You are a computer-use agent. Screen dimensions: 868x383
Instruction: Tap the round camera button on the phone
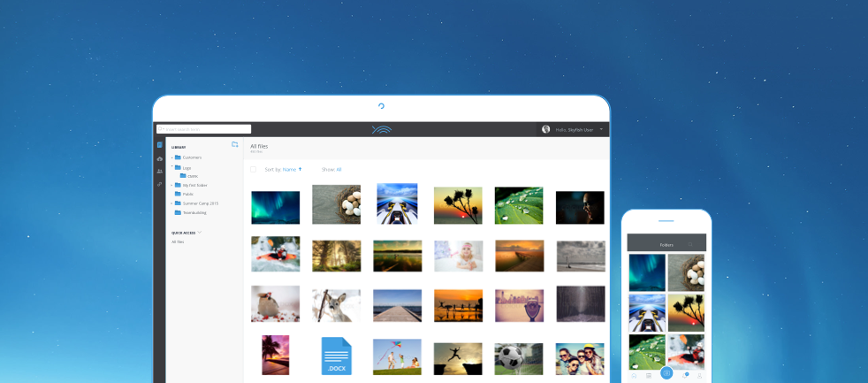point(666,373)
